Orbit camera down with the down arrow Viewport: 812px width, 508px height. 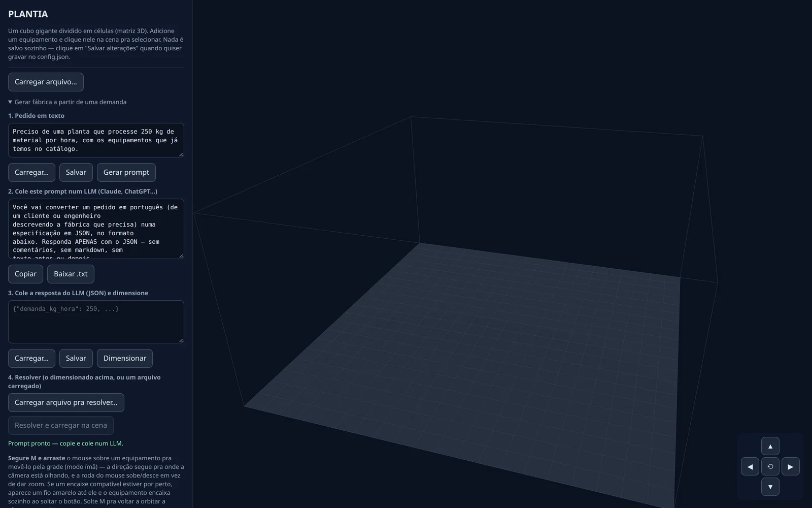770,487
